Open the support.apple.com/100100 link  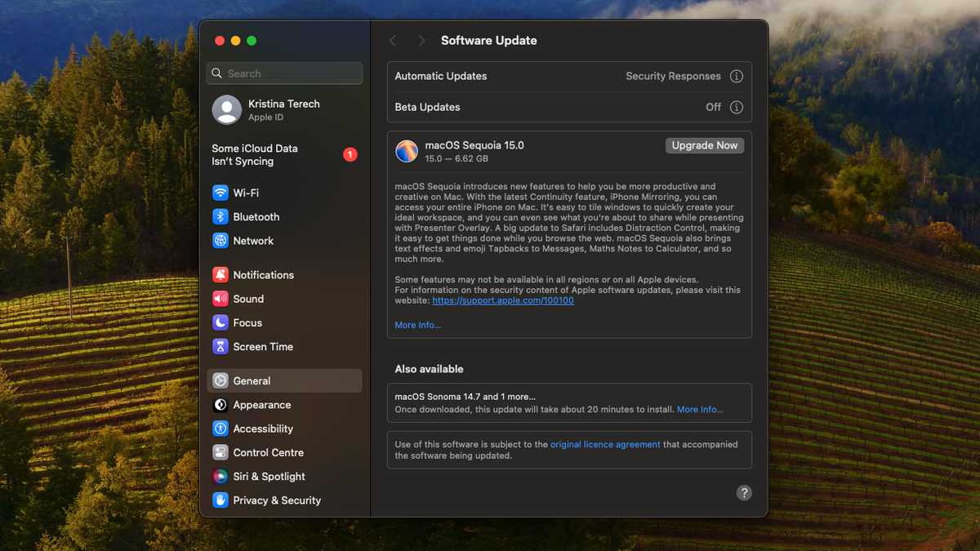coord(502,300)
